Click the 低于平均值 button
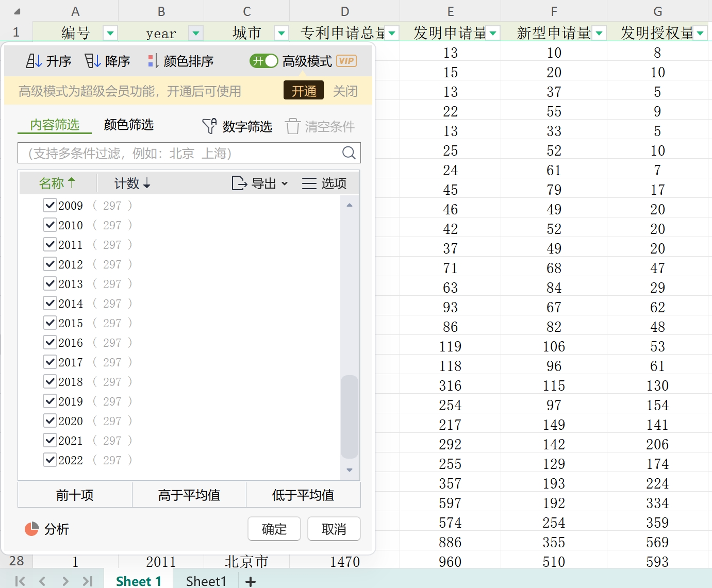 [303, 495]
